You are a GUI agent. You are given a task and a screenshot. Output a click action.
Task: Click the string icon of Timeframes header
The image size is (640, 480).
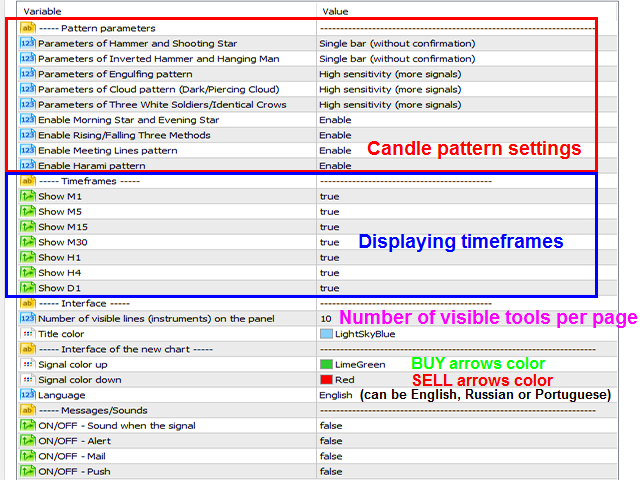pyautogui.click(x=27, y=181)
